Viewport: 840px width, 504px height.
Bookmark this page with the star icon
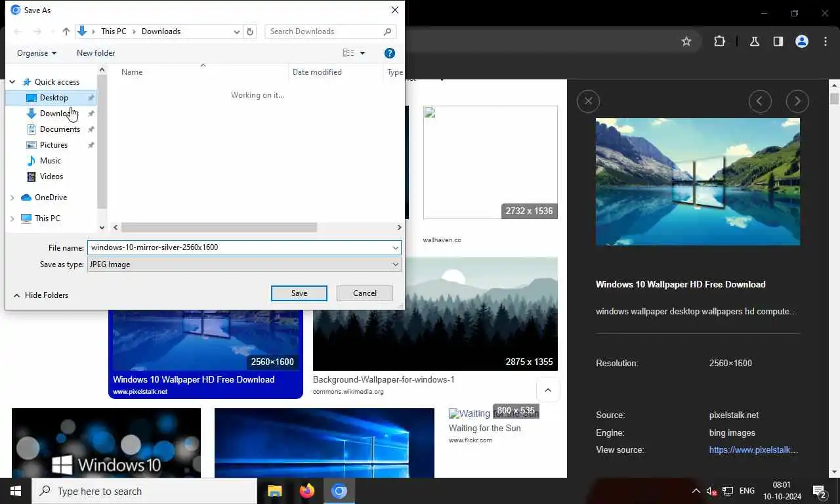pyautogui.click(x=686, y=41)
